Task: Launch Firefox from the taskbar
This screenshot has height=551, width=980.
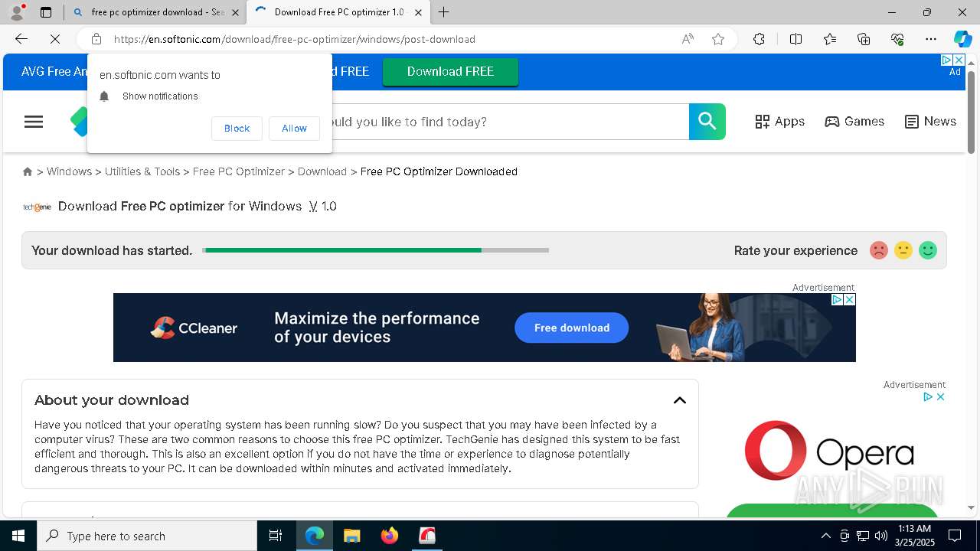Action: pos(390,536)
